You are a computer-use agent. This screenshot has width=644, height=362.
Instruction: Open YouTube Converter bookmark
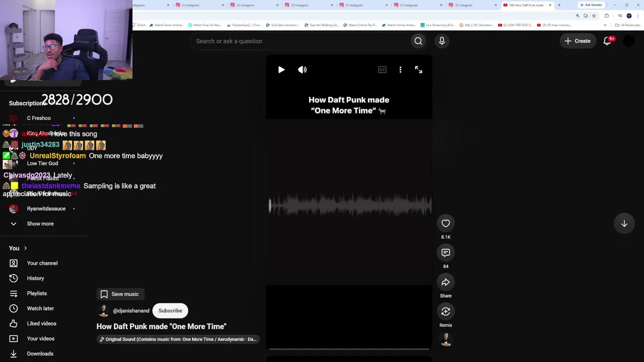coord(281,25)
